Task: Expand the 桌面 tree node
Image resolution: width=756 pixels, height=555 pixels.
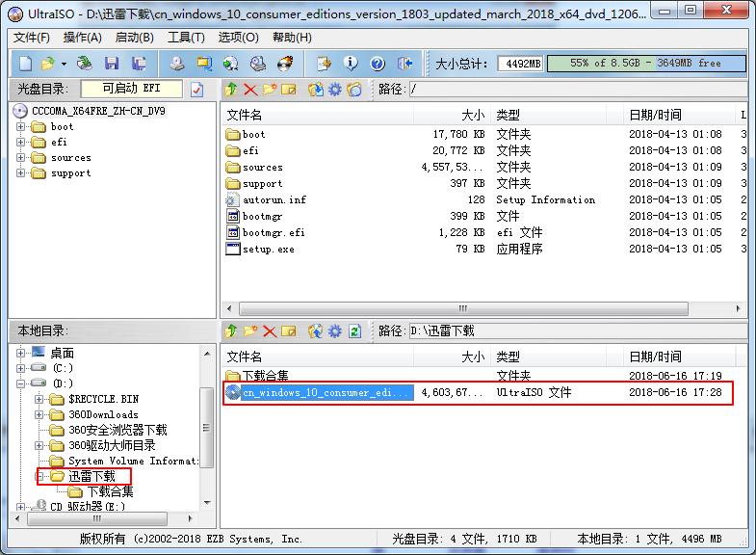Action: point(21,353)
